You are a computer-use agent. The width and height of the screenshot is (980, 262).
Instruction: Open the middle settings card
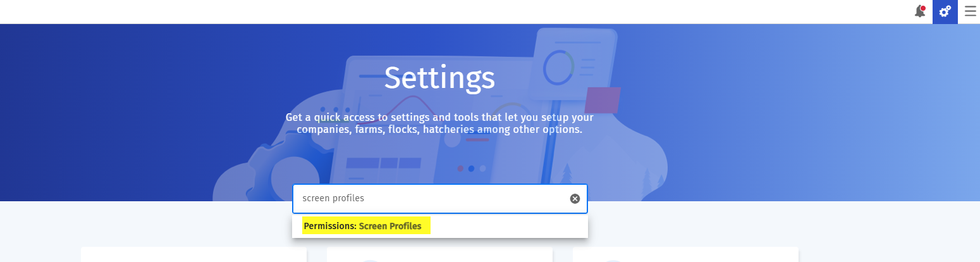coord(439,254)
